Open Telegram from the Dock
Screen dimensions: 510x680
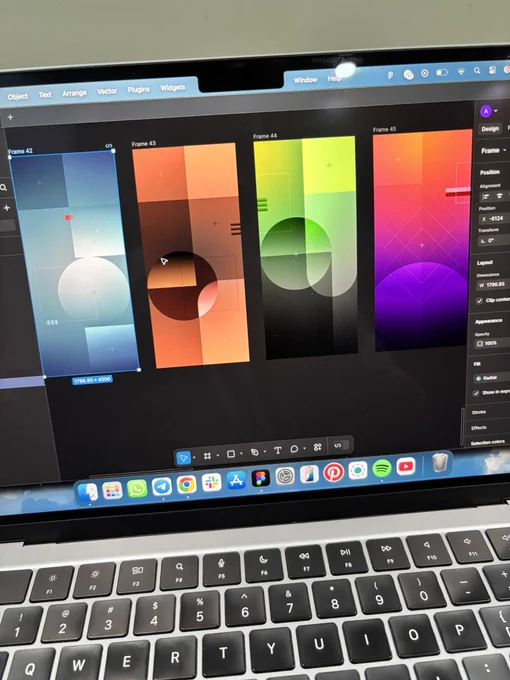(162, 487)
